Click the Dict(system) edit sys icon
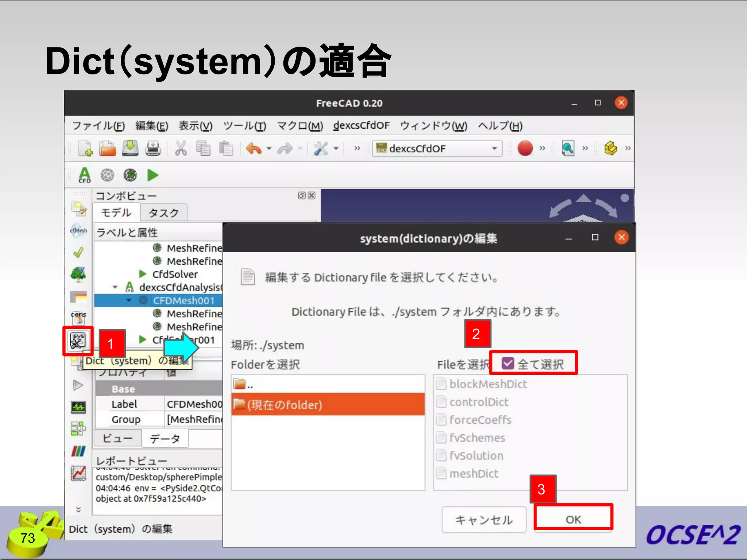This screenshot has width=747, height=560. [78, 341]
